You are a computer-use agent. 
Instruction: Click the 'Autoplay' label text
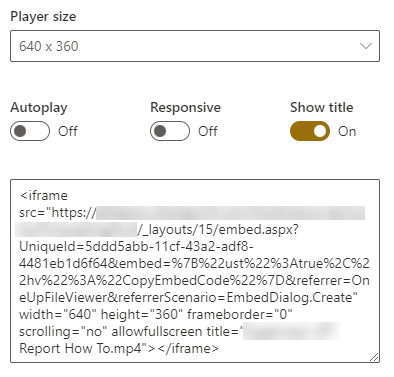click(x=39, y=108)
